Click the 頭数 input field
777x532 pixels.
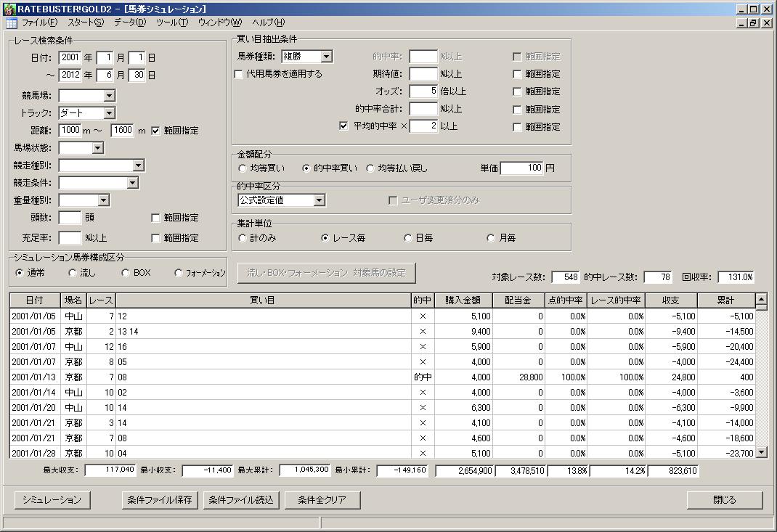70,218
